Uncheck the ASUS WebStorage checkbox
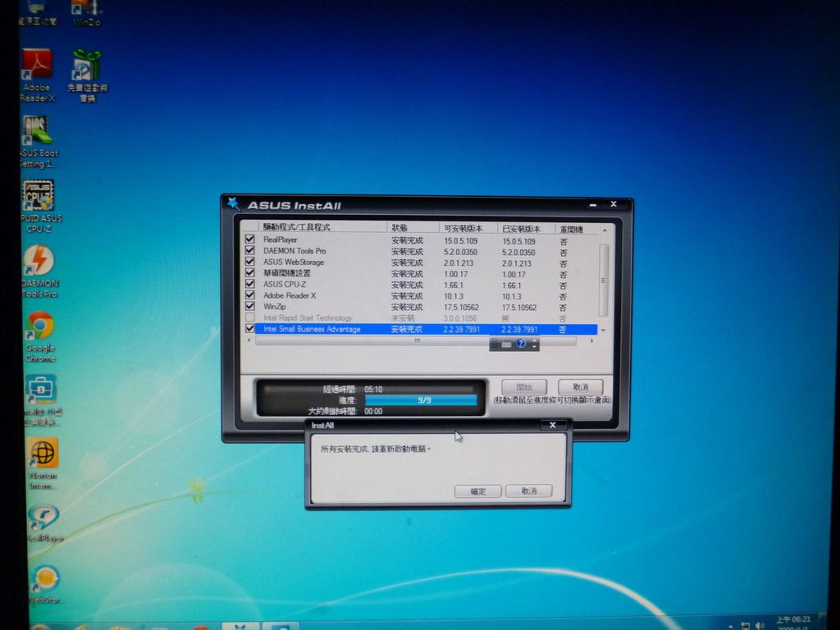The width and height of the screenshot is (840, 630). tap(249, 262)
